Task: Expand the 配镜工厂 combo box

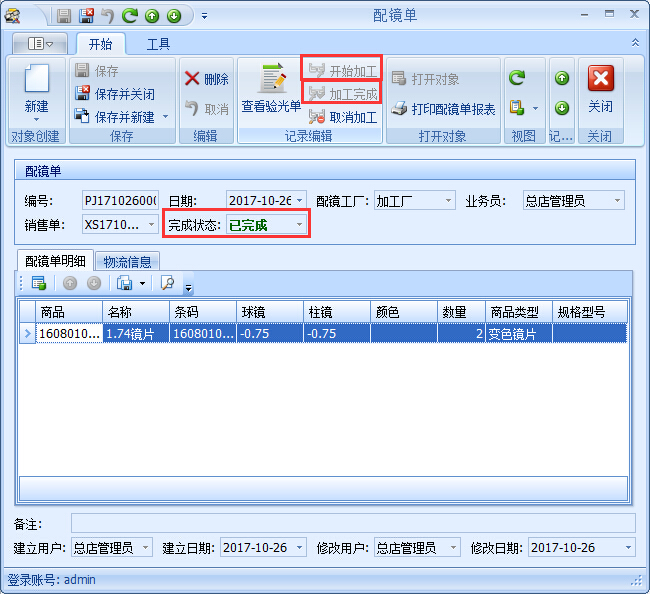Action: [446, 201]
